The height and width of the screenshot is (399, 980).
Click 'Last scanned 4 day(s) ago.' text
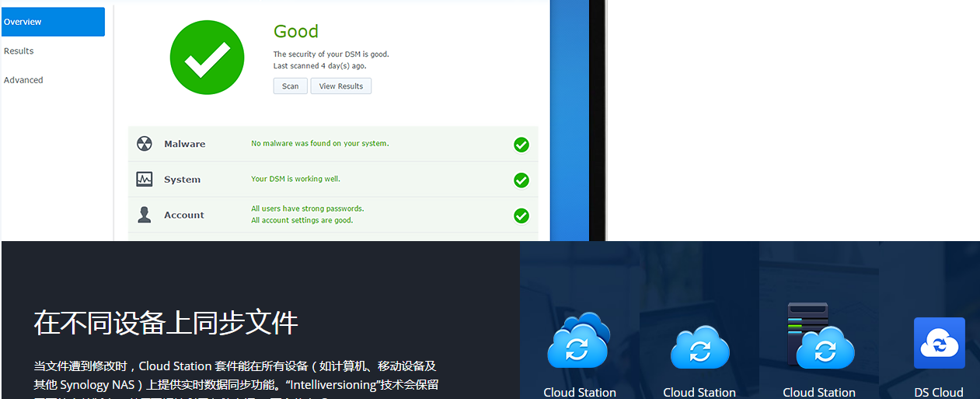pyautogui.click(x=320, y=66)
